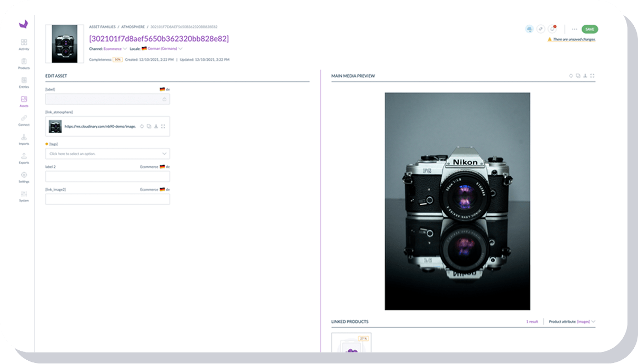Click into the label 2 input field

point(107,176)
